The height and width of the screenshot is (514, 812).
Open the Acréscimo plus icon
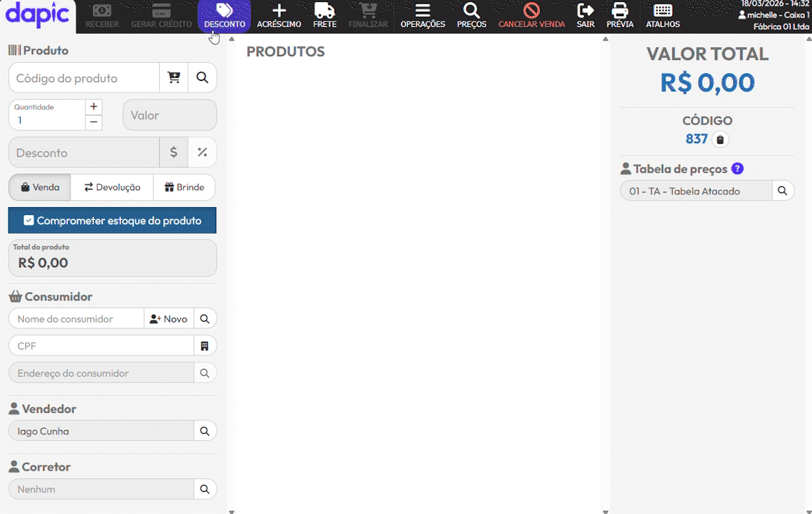click(x=278, y=11)
